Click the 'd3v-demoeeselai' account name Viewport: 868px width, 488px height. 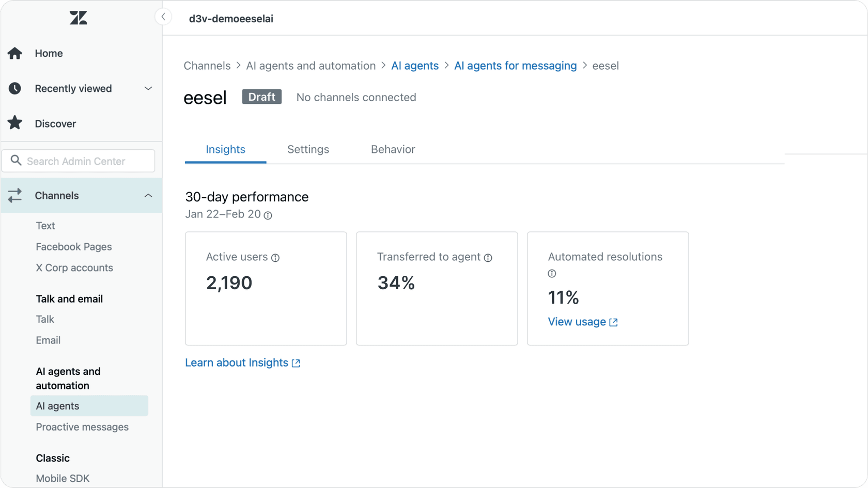point(231,19)
